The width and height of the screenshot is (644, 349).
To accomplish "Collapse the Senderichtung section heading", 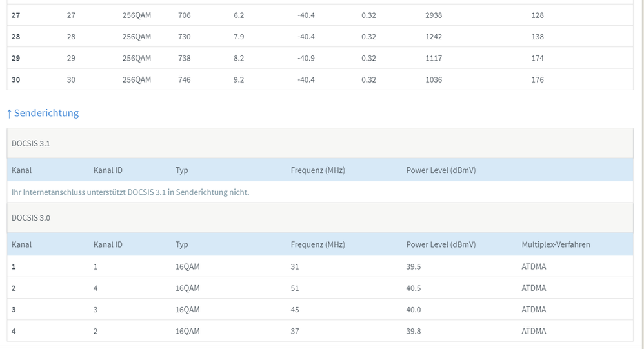I will (46, 113).
